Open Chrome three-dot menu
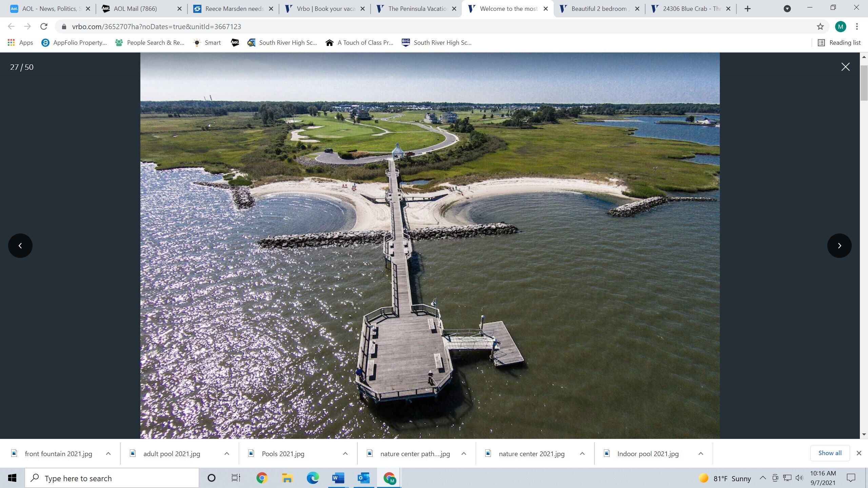 pyautogui.click(x=857, y=26)
